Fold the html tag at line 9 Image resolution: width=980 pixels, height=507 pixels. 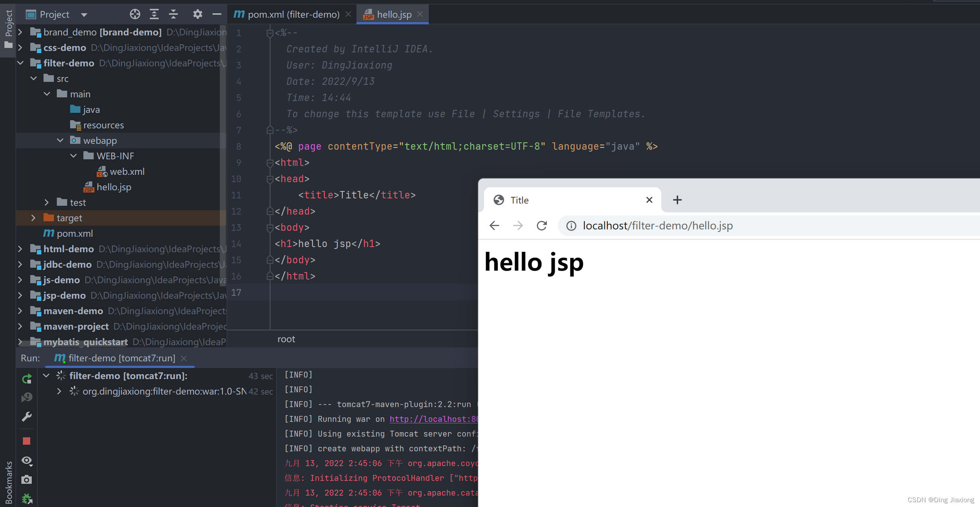[x=270, y=163]
